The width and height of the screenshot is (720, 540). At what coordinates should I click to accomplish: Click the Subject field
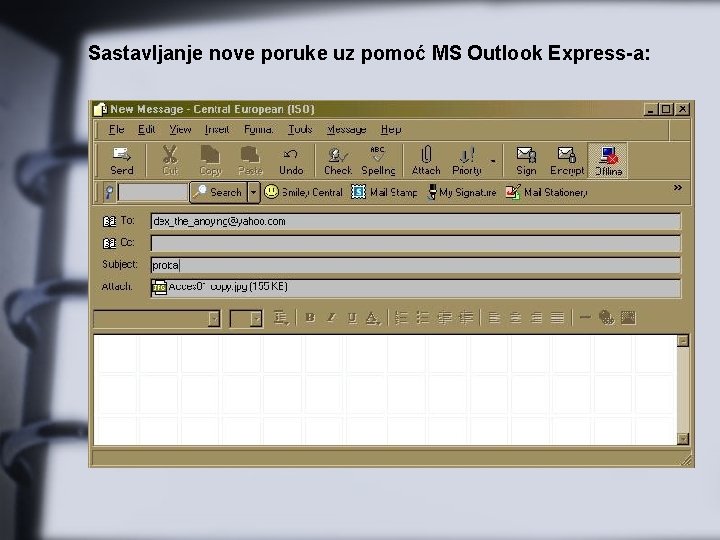[415, 265]
